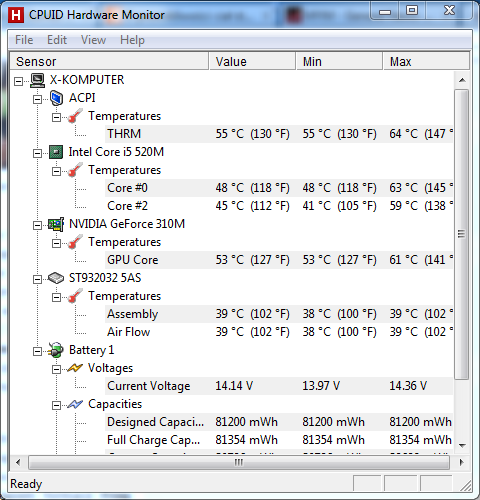Click the Battery 1 label

point(91,350)
